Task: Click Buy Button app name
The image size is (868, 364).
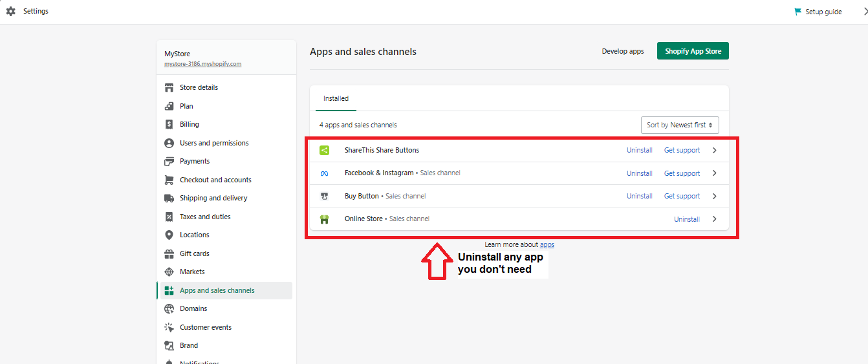Action: [362, 196]
